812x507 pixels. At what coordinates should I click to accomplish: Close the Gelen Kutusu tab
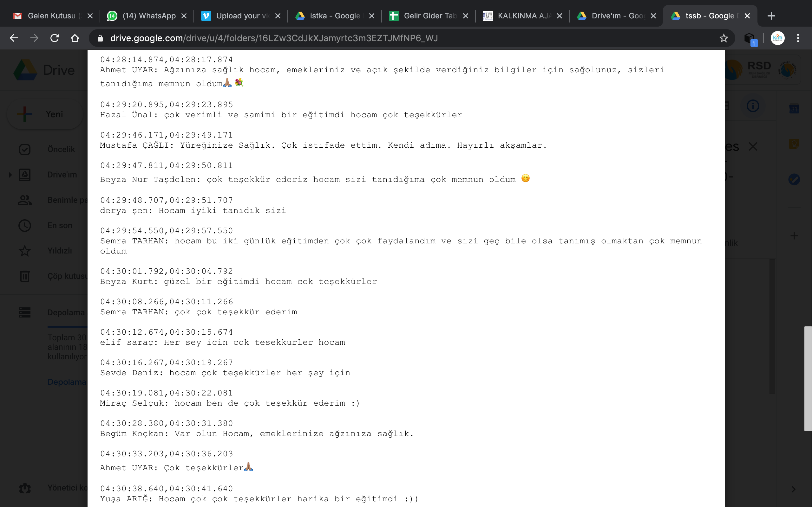90,16
